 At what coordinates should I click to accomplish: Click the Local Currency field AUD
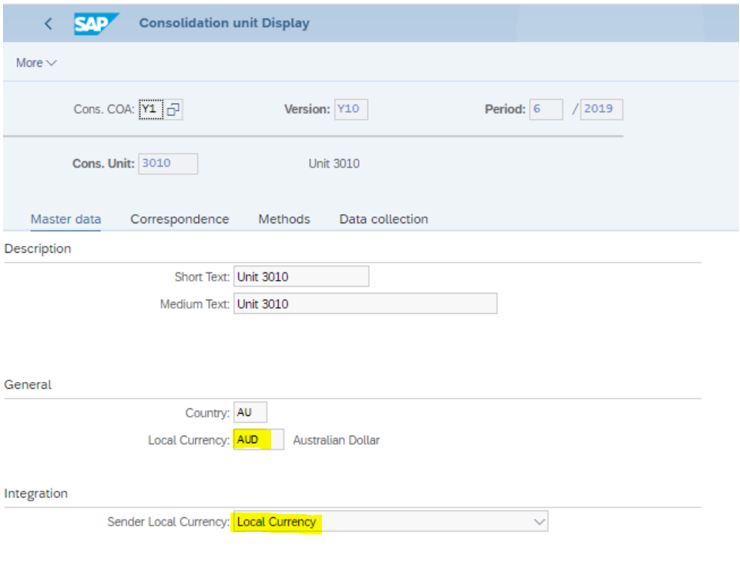tap(259, 440)
